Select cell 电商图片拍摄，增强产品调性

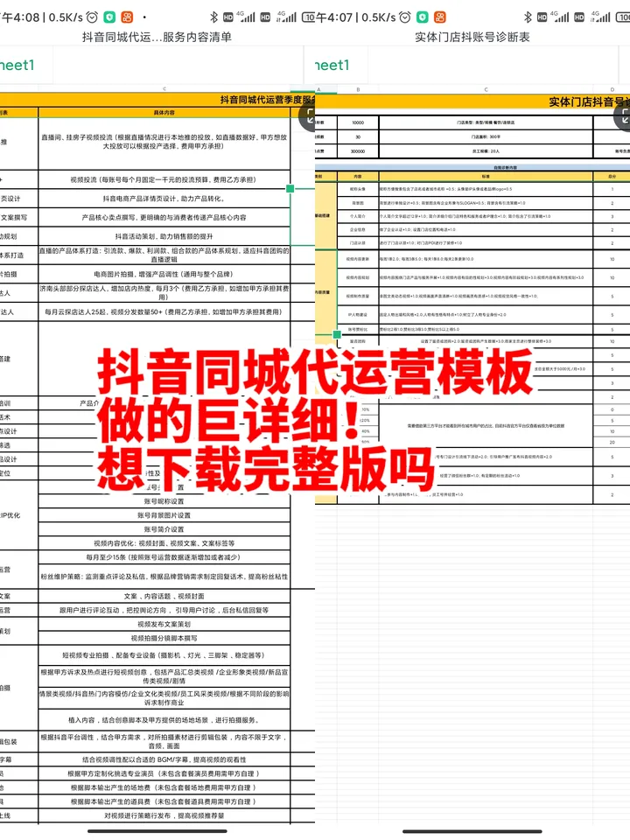pos(164,274)
